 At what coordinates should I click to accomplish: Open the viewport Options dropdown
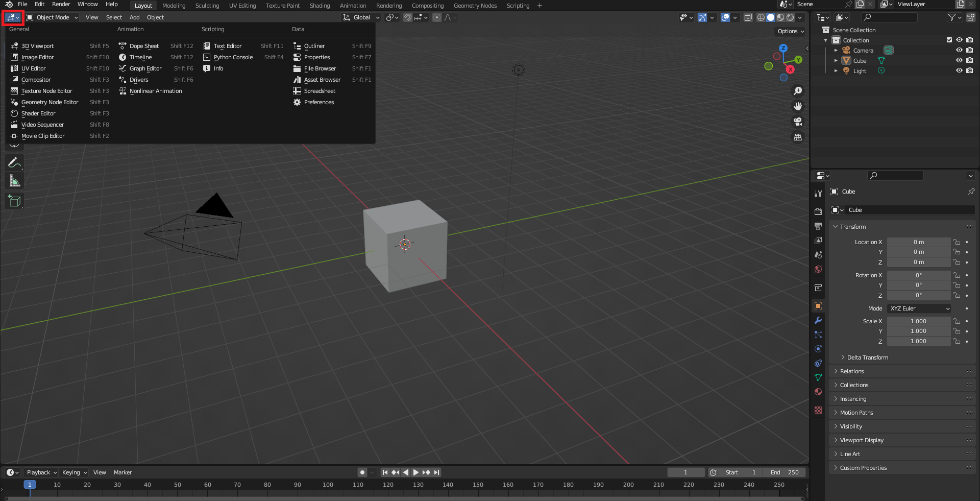(x=790, y=31)
